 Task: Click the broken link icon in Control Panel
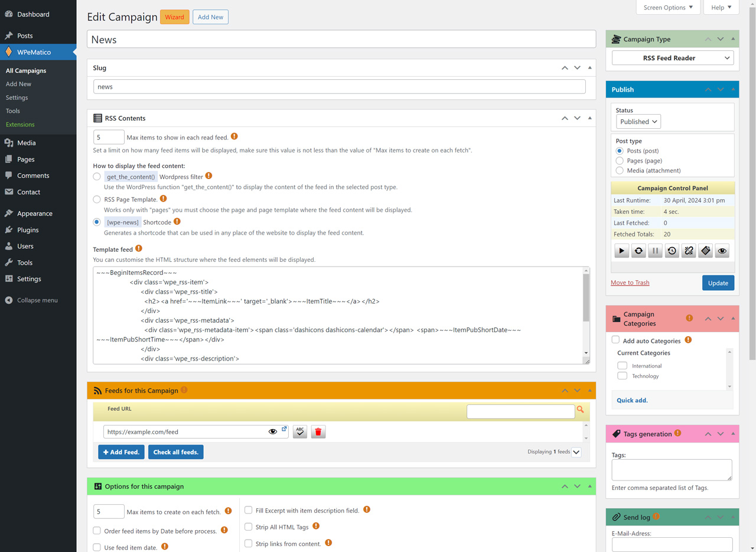click(x=689, y=251)
